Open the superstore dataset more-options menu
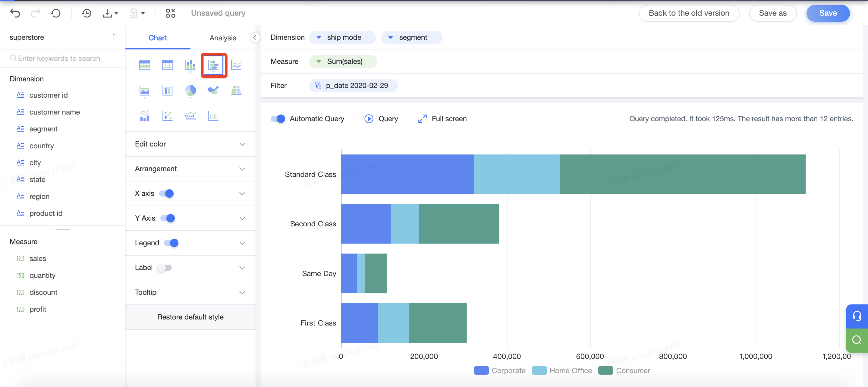 click(114, 37)
